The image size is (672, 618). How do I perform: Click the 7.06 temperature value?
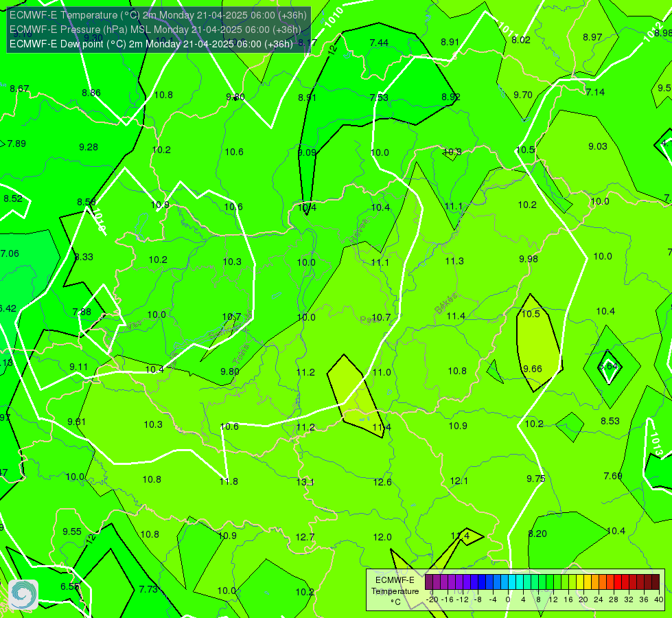click(10, 253)
